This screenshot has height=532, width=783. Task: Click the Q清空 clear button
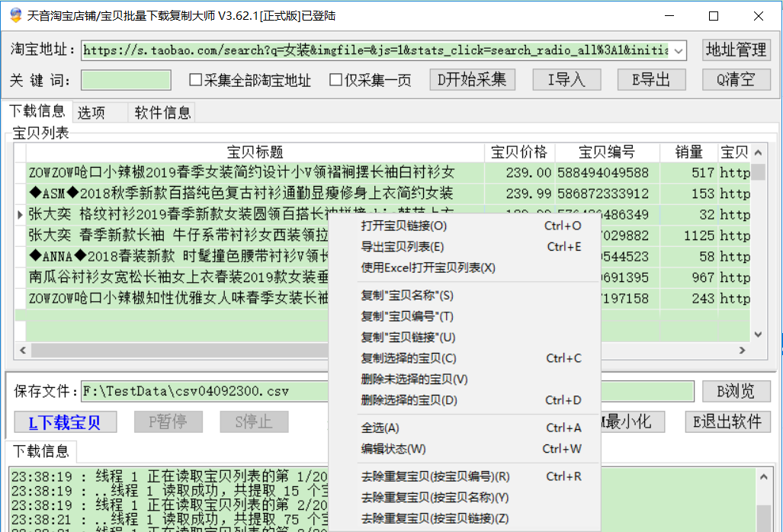tap(736, 79)
